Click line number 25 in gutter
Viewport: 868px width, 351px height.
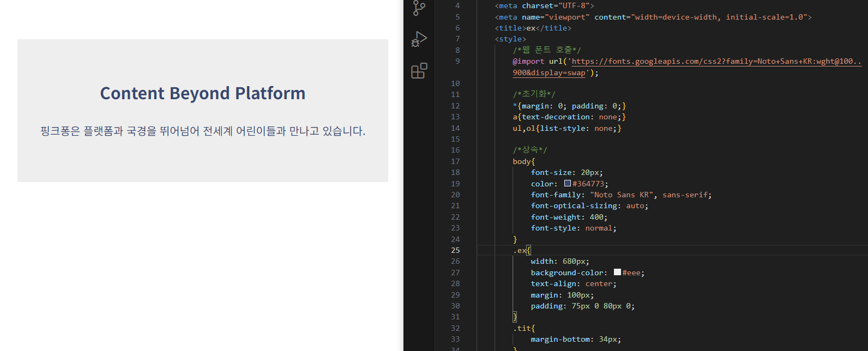pyautogui.click(x=455, y=250)
